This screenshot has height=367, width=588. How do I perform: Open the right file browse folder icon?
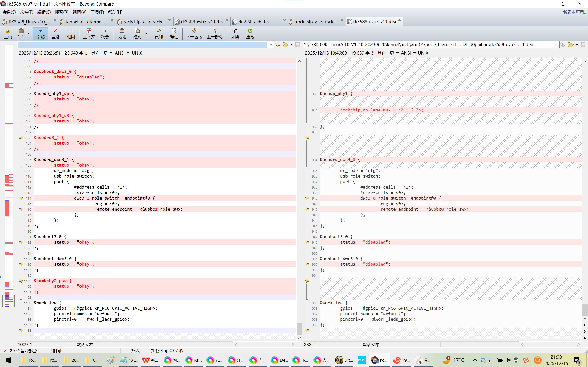point(570,45)
